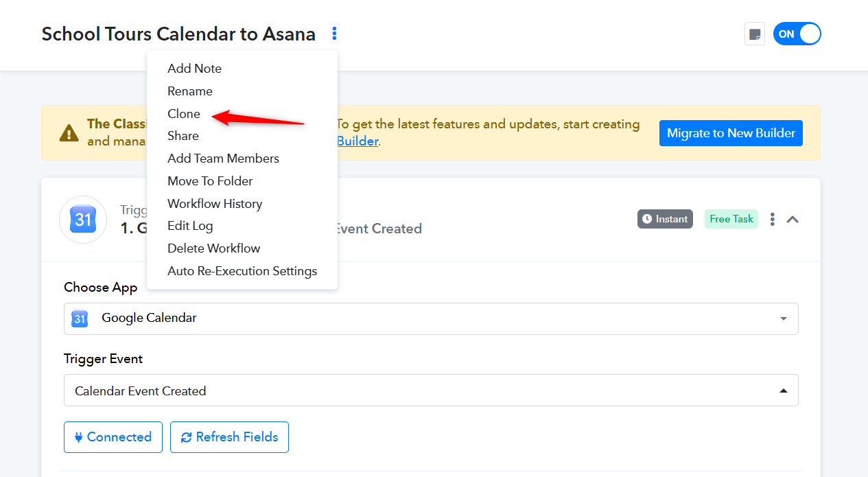The height and width of the screenshot is (477, 868).
Task: Click the warning triangle icon in banner
Action: [x=69, y=132]
